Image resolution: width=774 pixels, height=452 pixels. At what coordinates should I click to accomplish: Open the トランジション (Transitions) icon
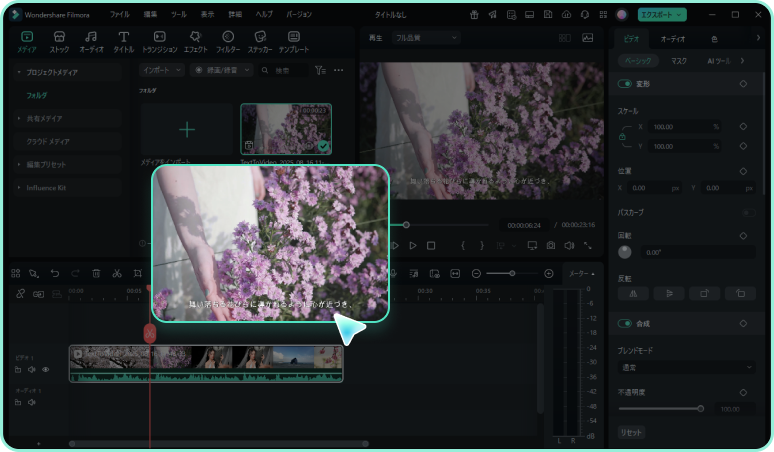[159, 37]
